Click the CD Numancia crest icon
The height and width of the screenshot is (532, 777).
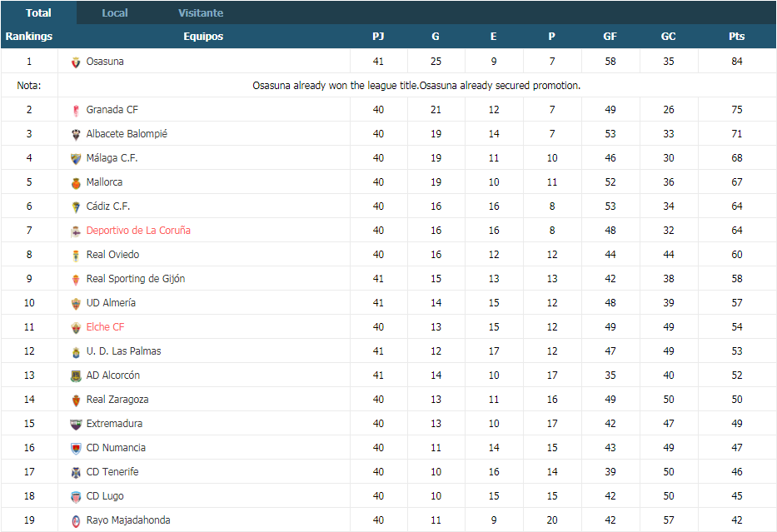point(76,448)
